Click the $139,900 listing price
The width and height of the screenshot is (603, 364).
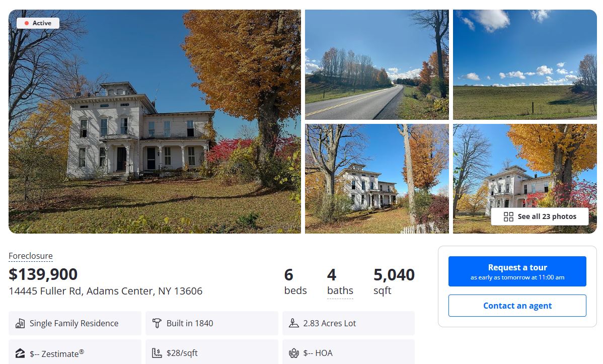tap(43, 274)
